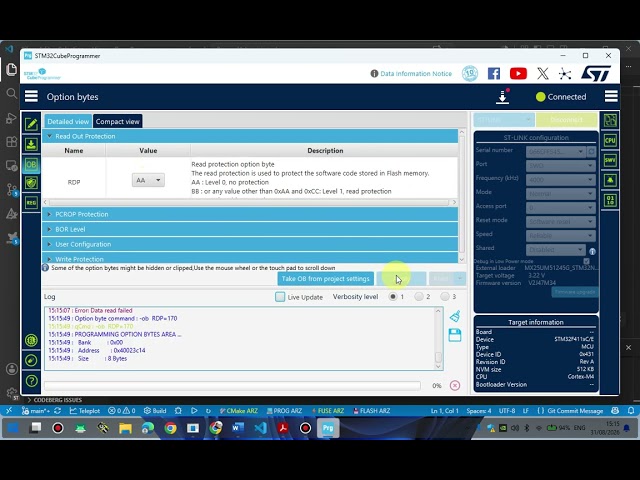
Task: Select verbosity level 2 radio button
Action: coord(418,296)
